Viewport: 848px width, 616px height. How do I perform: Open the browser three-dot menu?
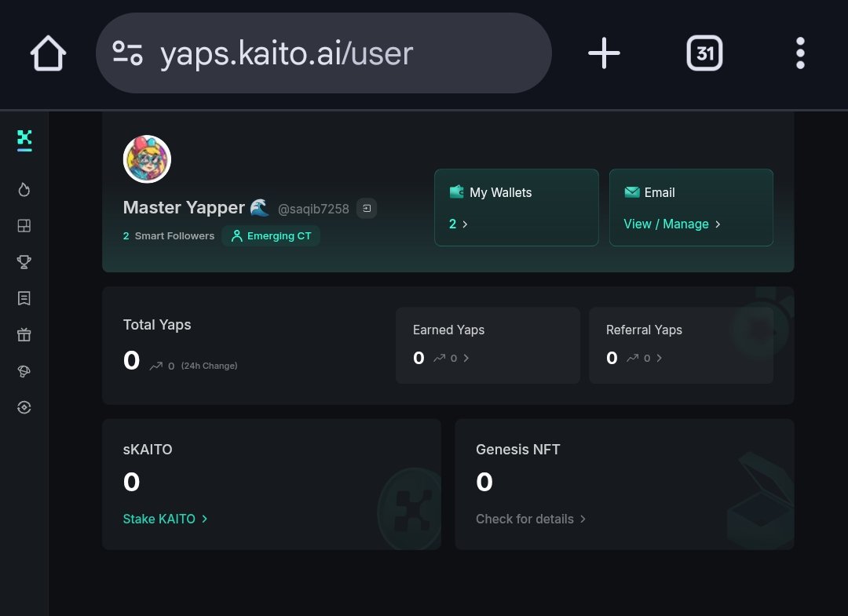(800, 53)
